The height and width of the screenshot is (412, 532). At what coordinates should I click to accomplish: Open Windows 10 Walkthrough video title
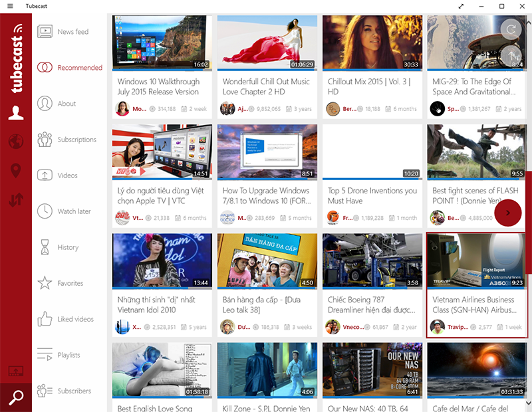pos(158,86)
